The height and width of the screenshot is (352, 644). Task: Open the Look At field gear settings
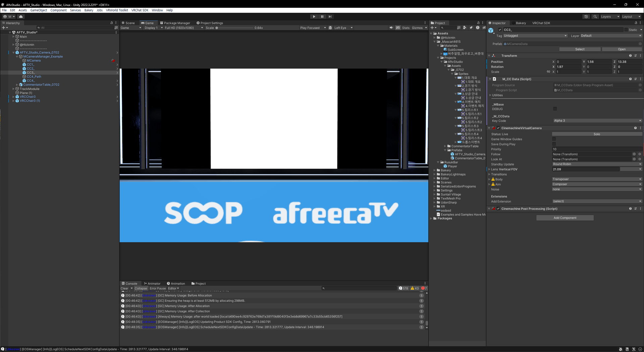tap(640, 159)
